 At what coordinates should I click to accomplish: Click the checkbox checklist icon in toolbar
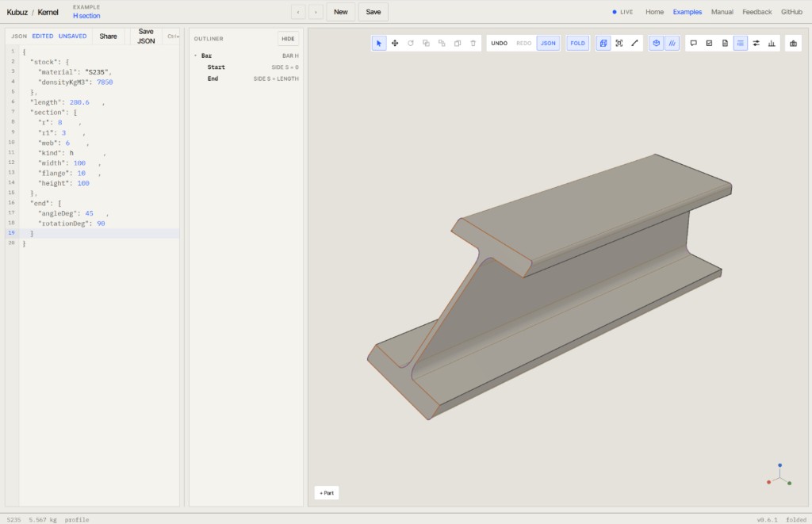[x=709, y=44]
